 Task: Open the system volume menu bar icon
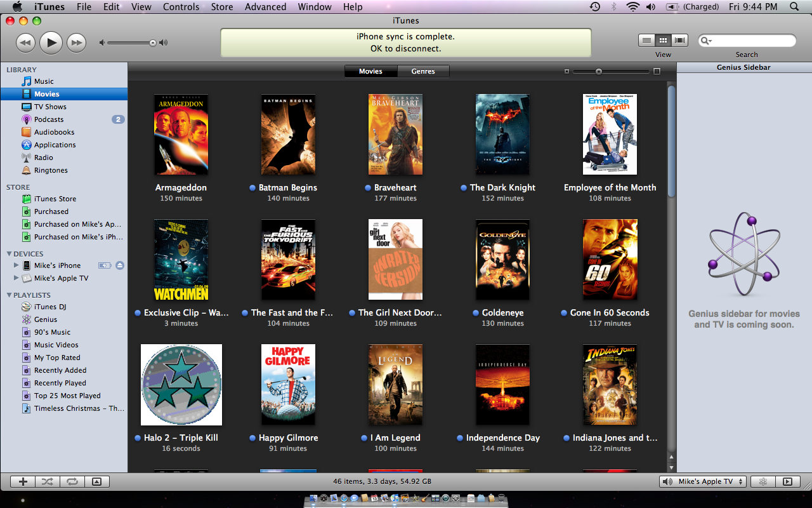pos(651,7)
